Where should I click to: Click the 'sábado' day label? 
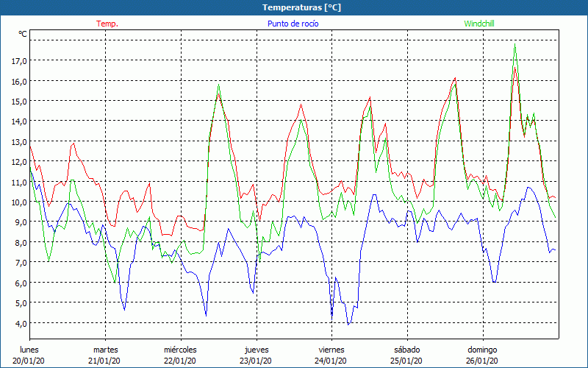[x=407, y=350]
